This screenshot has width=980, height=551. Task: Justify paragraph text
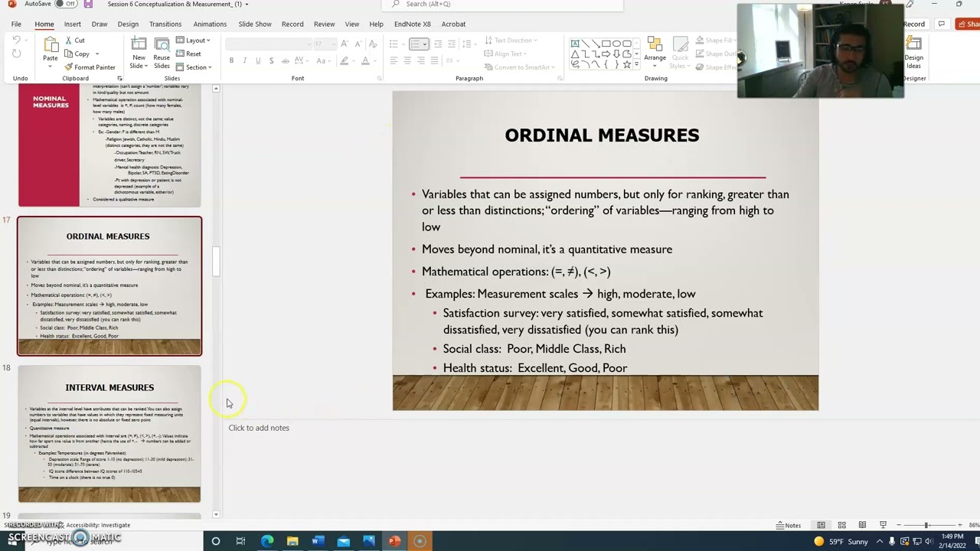point(434,60)
